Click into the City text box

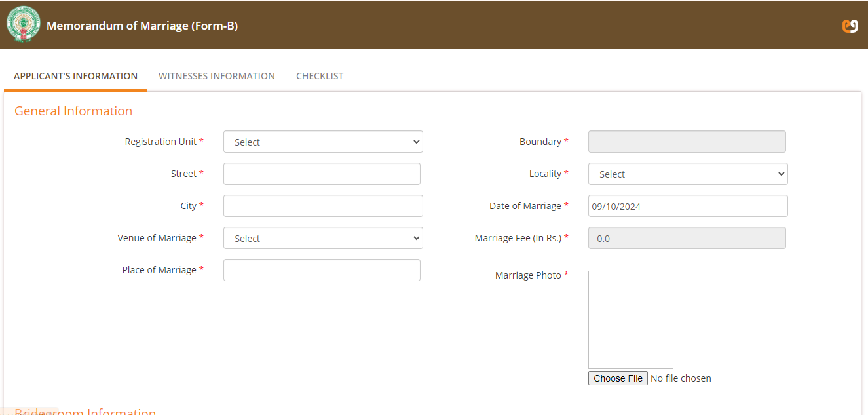(323, 206)
